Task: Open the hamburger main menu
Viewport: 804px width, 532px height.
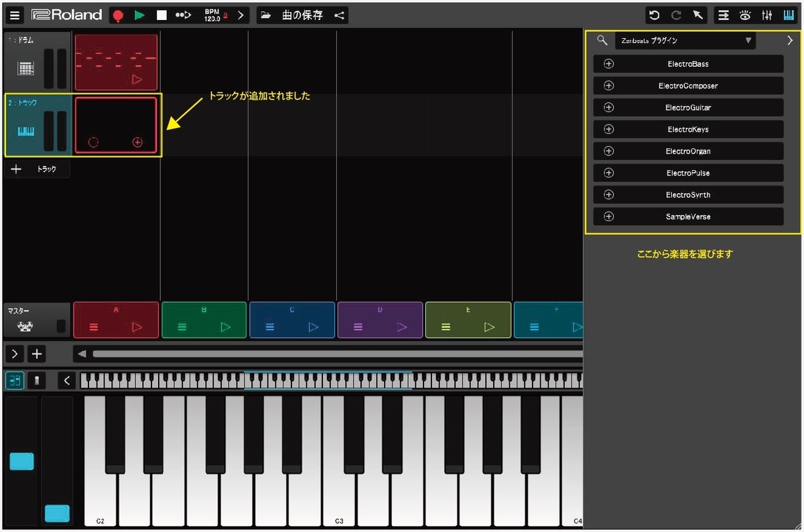Action: coord(15,15)
